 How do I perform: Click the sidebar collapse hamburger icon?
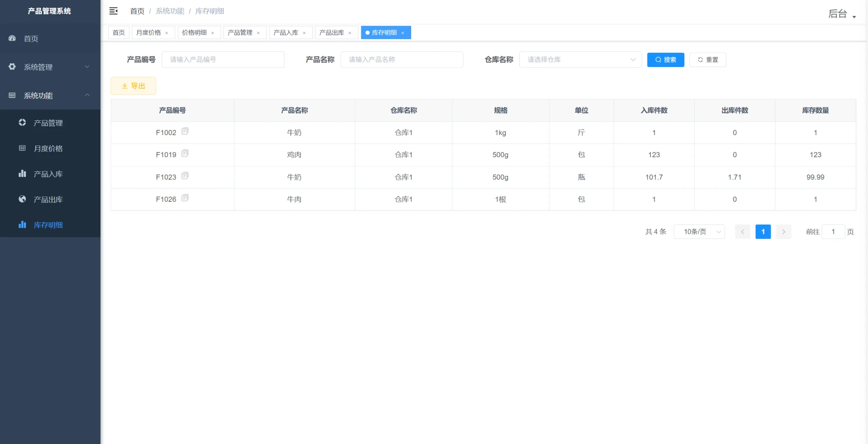click(x=114, y=11)
